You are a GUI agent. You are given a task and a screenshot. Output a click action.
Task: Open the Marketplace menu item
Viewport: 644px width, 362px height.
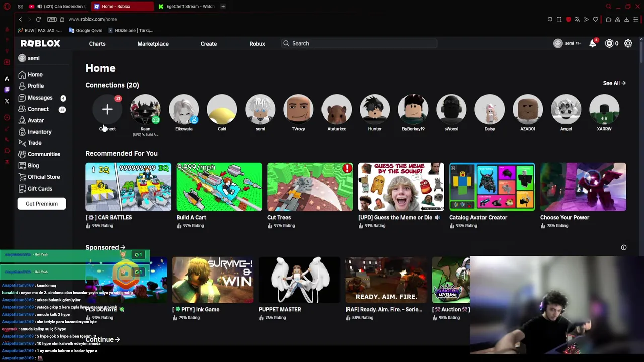(x=153, y=44)
